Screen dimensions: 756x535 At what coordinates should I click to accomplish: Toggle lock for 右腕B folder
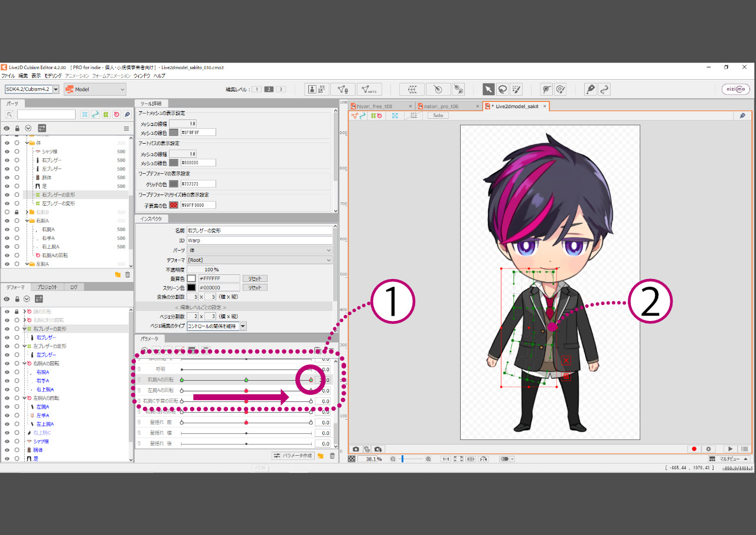click(17, 212)
